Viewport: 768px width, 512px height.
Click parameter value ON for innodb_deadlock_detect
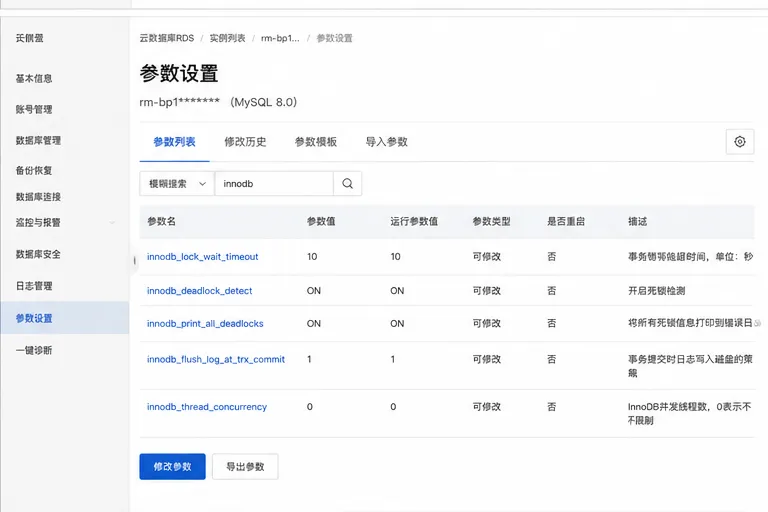coord(313,291)
